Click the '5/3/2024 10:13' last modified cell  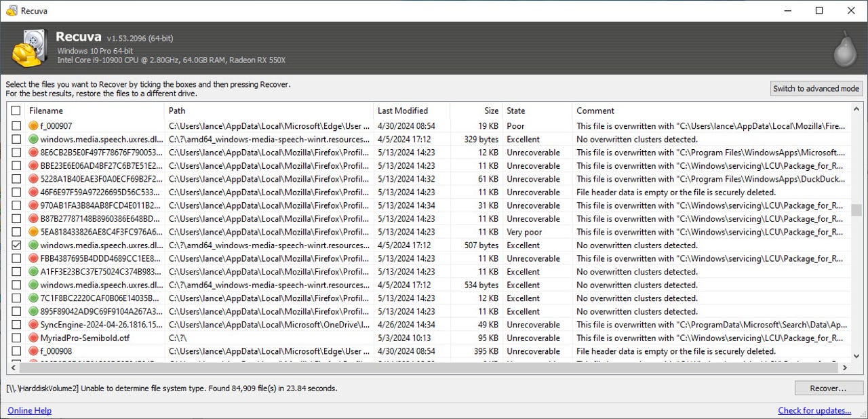404,338
